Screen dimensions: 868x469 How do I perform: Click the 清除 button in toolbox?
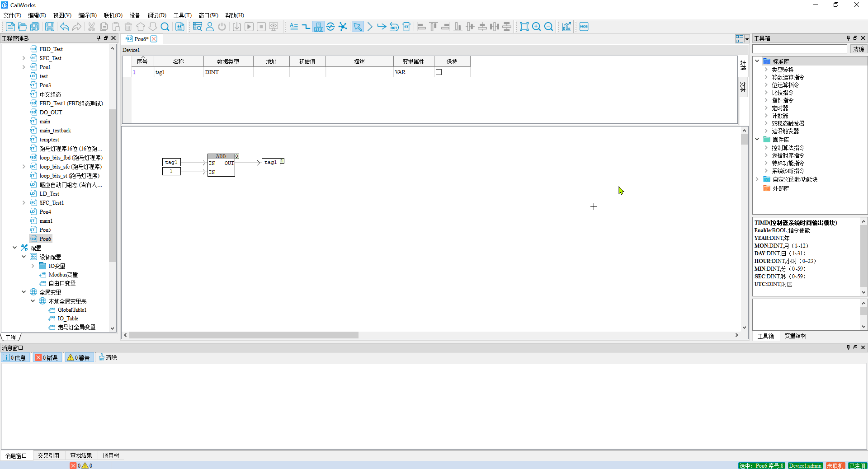(859, 49)
